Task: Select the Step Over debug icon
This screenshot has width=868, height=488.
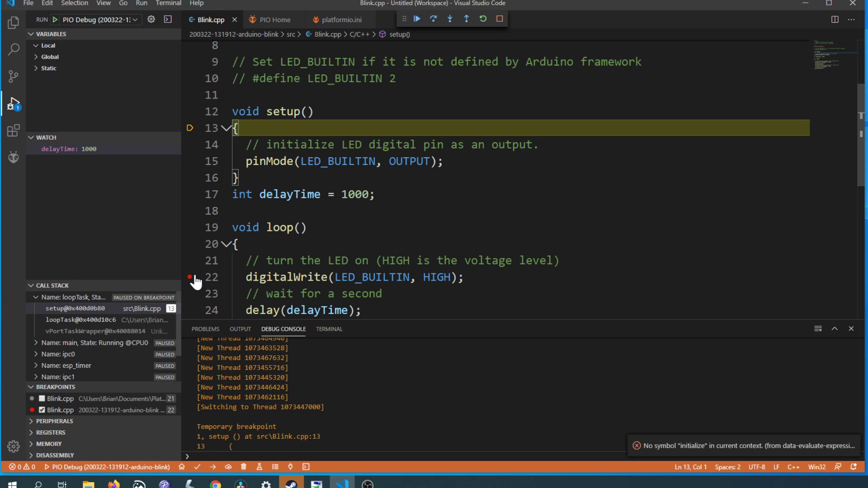Action: pyautogui.click(x=433, y=19)
